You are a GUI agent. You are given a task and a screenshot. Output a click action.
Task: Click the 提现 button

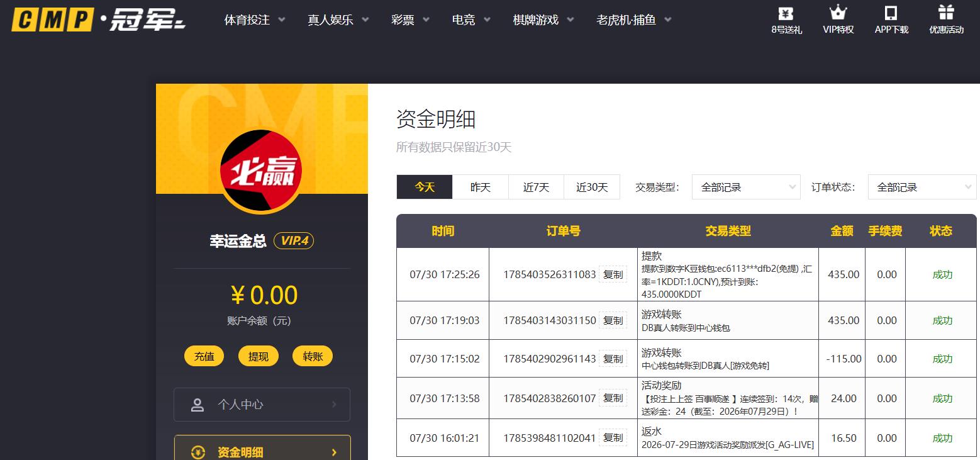(259, 356)
